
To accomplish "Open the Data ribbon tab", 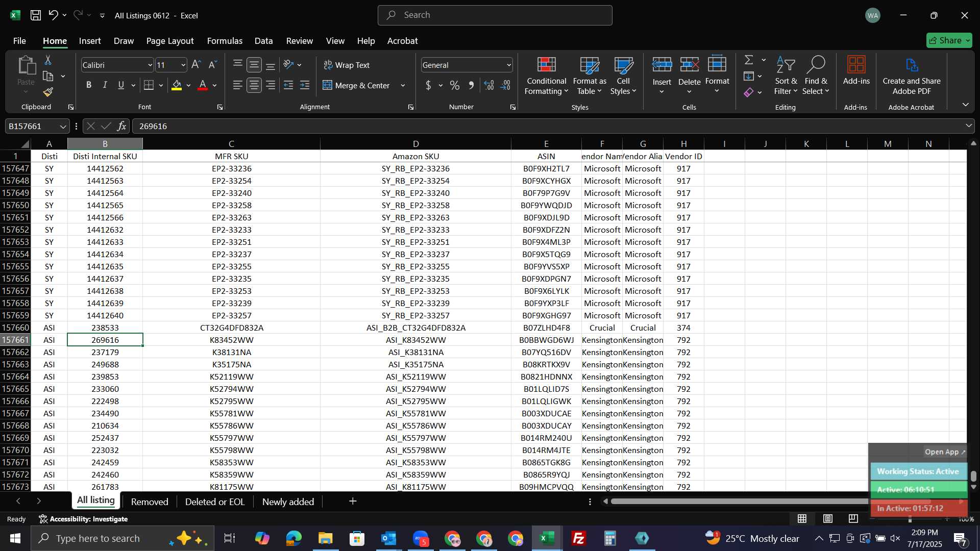I will [263, 41].
